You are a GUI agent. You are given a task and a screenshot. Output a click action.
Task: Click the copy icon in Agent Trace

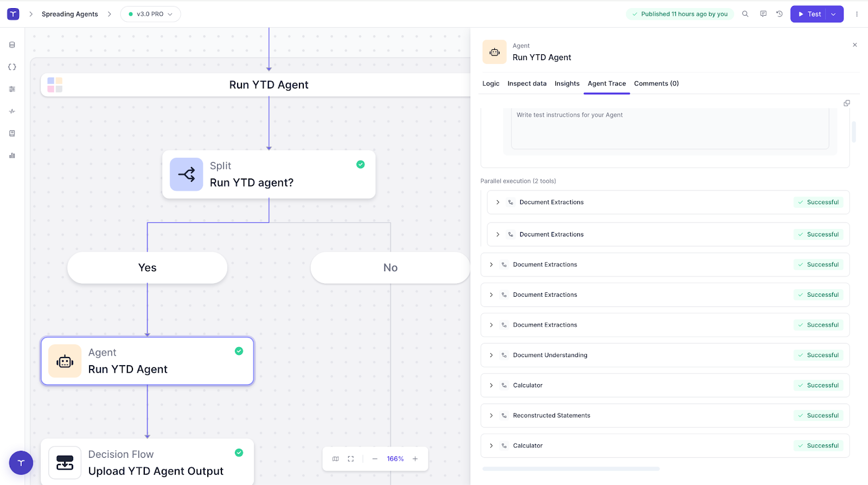tap(846, 103)
